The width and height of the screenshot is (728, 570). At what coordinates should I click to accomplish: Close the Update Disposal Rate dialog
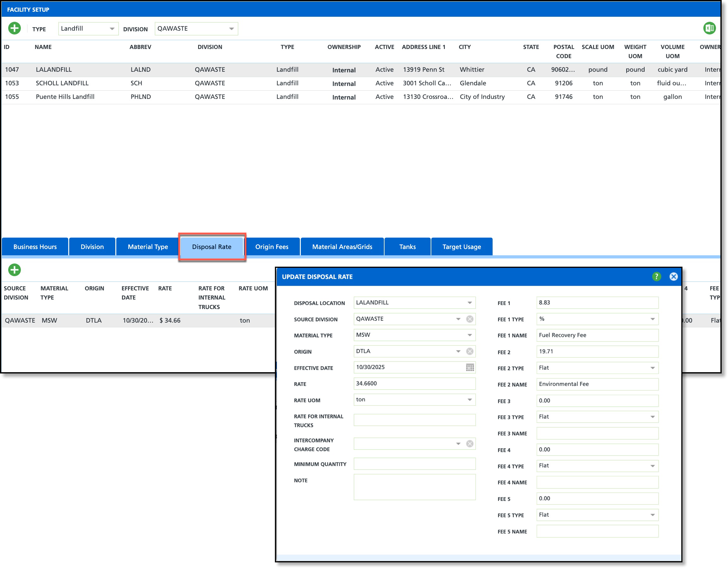coord(673,277)
